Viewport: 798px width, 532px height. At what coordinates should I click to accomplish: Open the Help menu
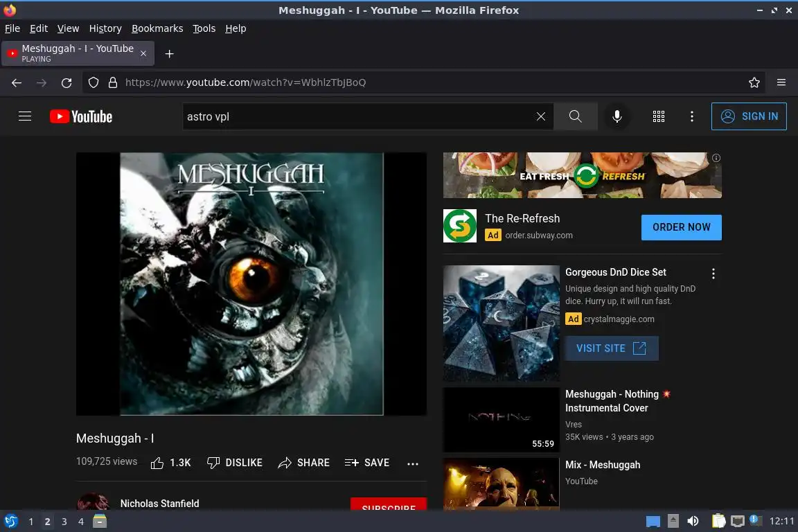(x=236, y=28)
